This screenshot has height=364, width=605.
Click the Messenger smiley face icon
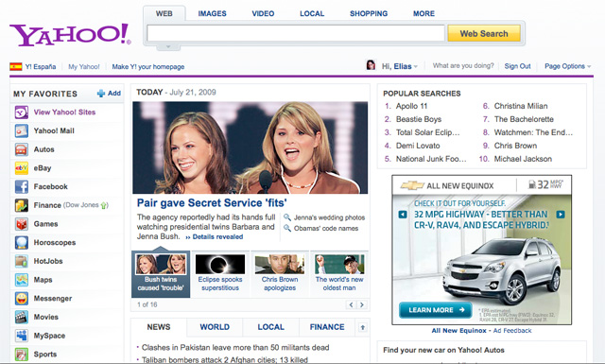(21, 299)
